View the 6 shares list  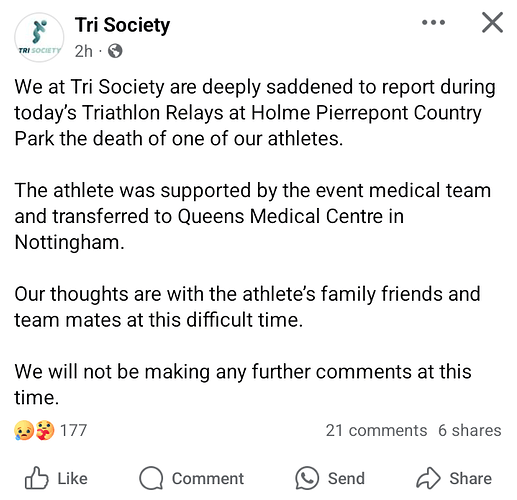pyautogui.click(x=470, y=430)
